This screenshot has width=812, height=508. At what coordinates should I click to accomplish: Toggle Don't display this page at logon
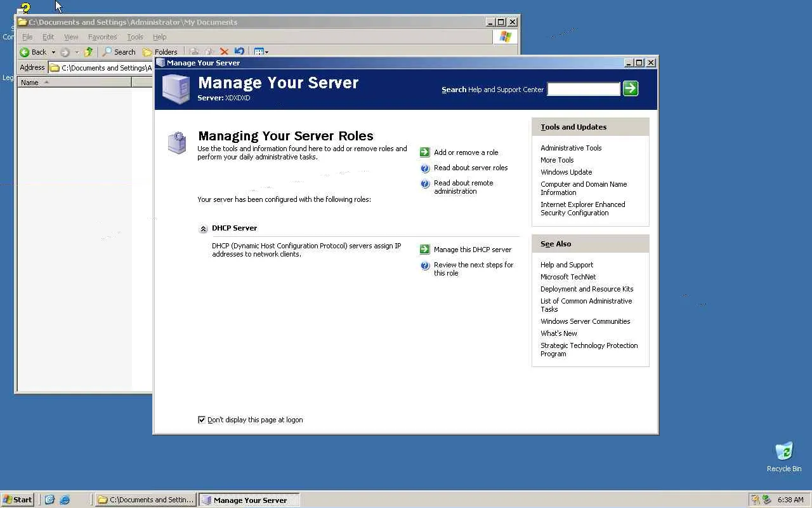point(202,420)
